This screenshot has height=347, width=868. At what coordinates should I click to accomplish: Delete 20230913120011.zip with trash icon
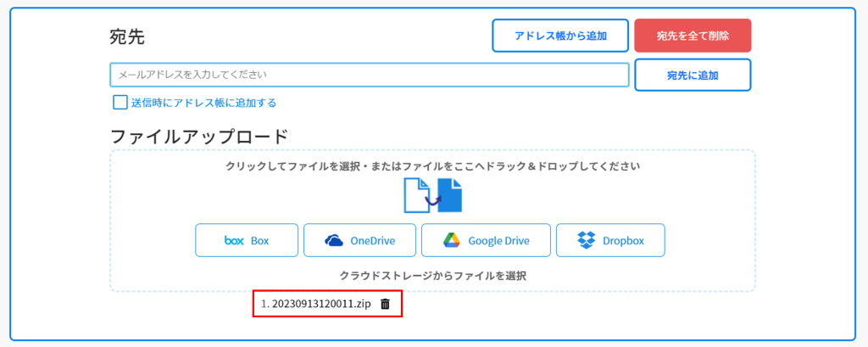tap(386, 304)
